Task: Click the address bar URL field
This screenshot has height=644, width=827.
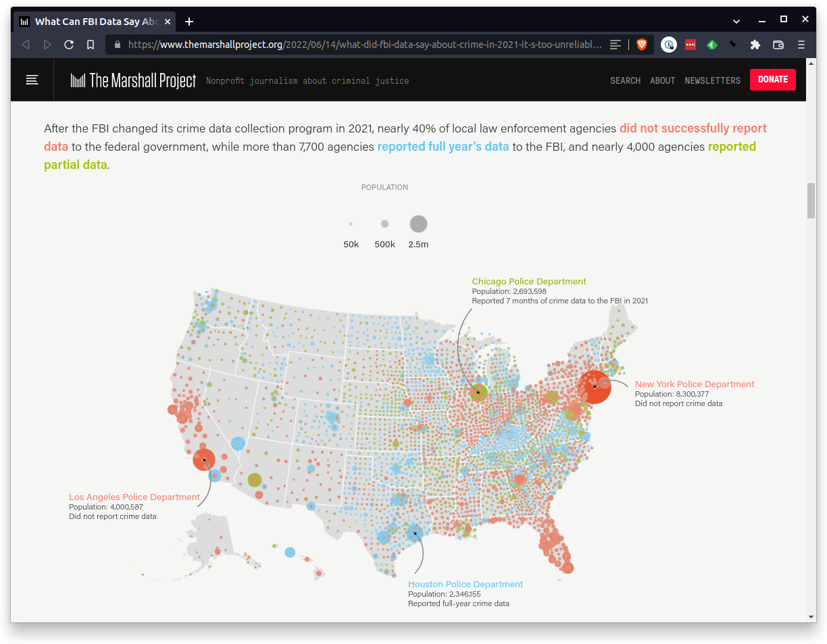Action: coord(365,45)
